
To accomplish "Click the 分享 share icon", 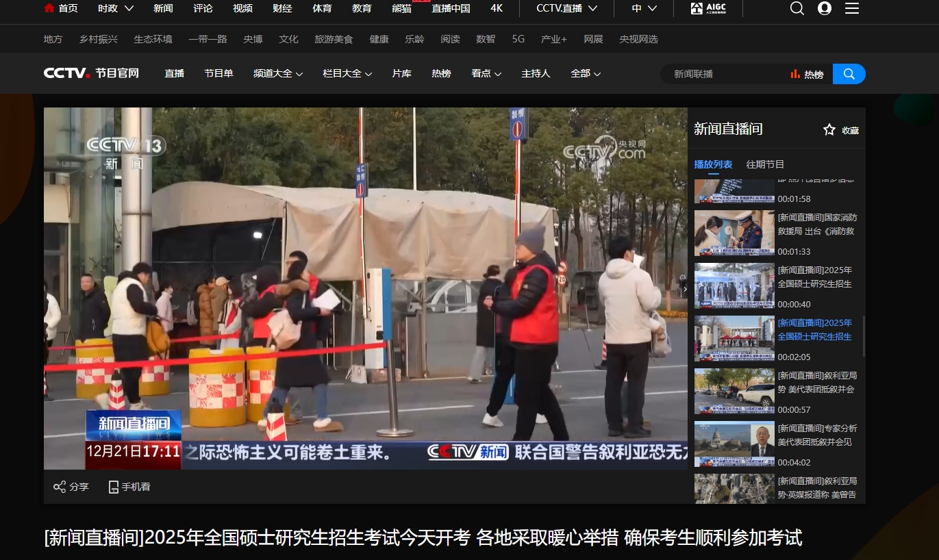I will (x=60, y=487).
